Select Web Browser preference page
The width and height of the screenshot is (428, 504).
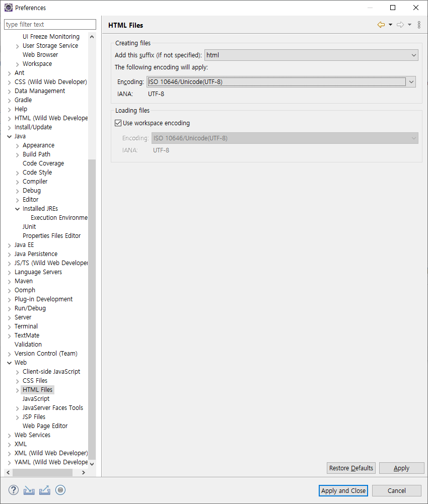40,55
